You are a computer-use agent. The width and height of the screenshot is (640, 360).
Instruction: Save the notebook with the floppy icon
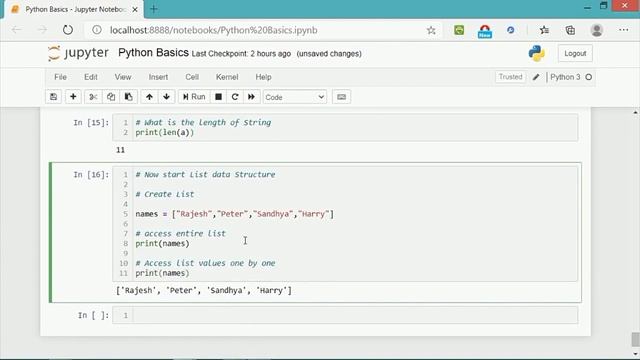[x=53, y=97]
